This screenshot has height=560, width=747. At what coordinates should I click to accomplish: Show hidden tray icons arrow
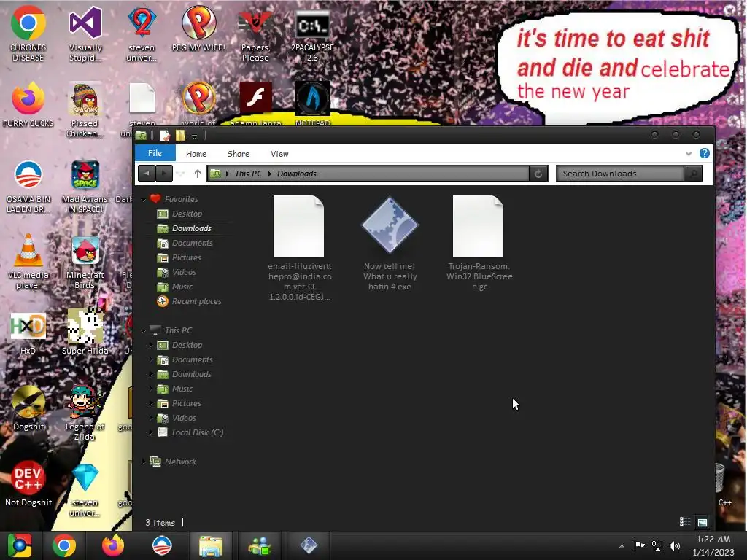coord(622,546)
